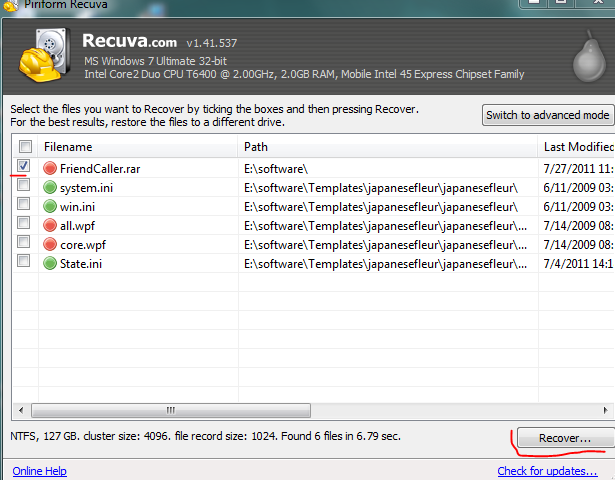The image size is (615, 480).
Task: Click the path cell in win.ini row
Action: [x=381, y=207]
